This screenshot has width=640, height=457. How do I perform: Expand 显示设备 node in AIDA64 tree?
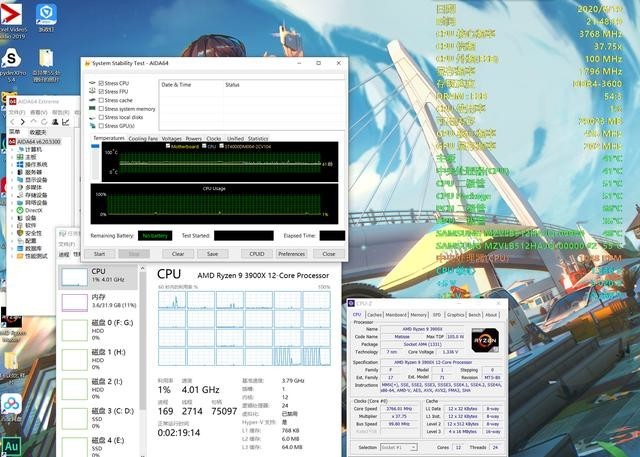pyautogui.click(x=12, y=180)
